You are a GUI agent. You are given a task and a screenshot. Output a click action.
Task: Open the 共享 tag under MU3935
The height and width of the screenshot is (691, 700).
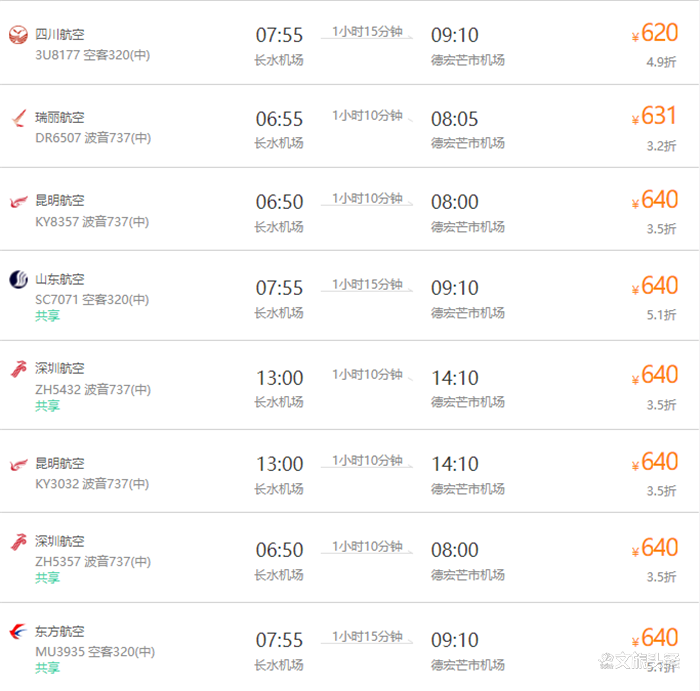(x=47, y=668)
